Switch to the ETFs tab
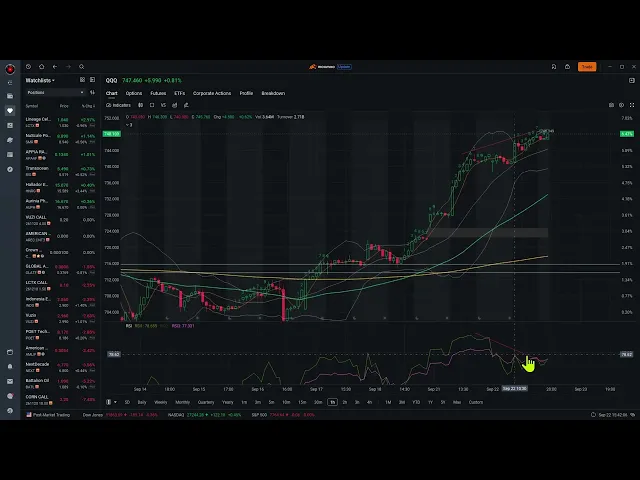Image resolution: width=640 pixels, height=480 pixels. click(x=180, y=93)
